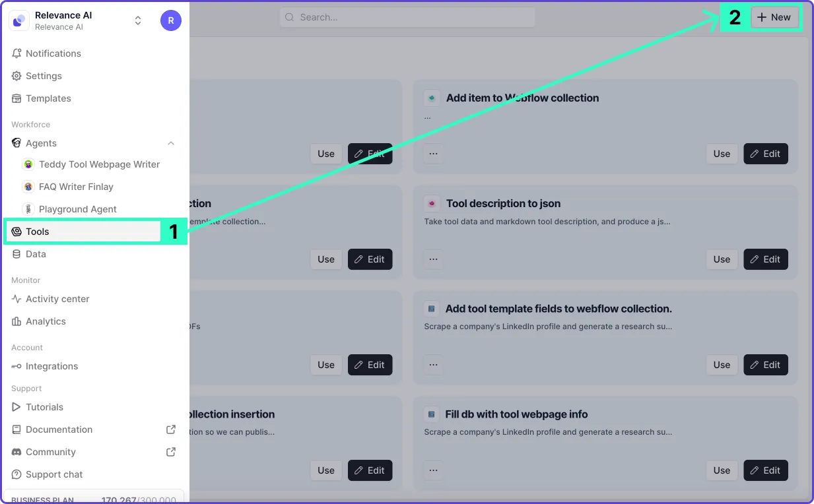
Task: Click the Playground Agent avatar icon
Action: tap(28, 209)
